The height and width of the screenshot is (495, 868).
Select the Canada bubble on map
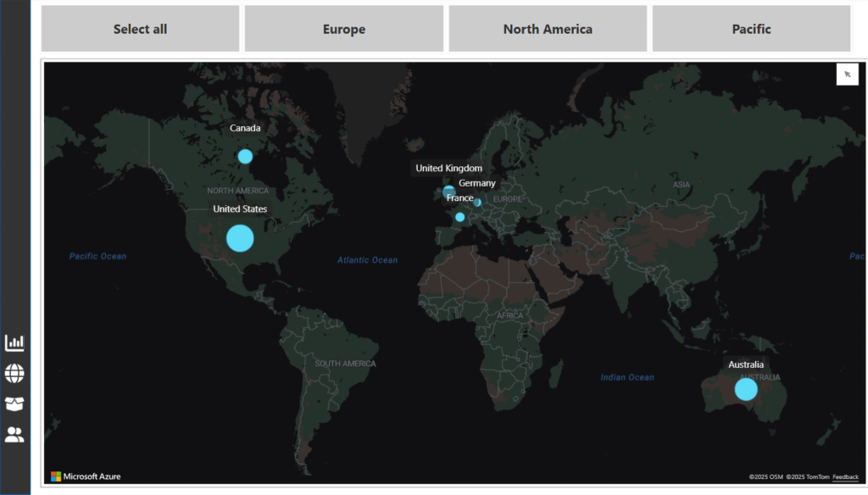click(x=245, y=156)
